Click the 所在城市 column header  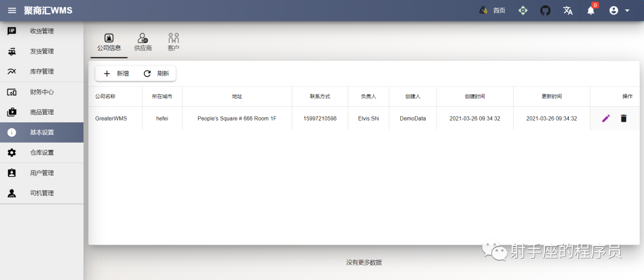(162, 97)
